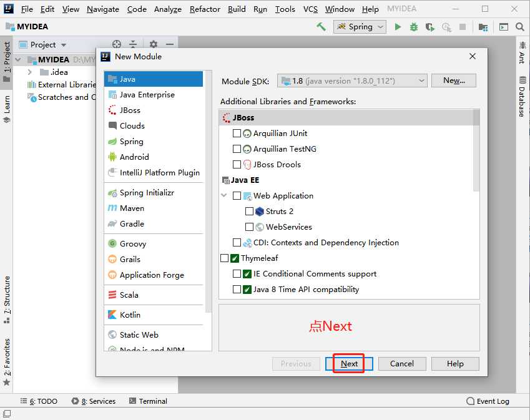Screen dimensions: 530x420
Task: Open the Database side panel
Action: (523, 97)
